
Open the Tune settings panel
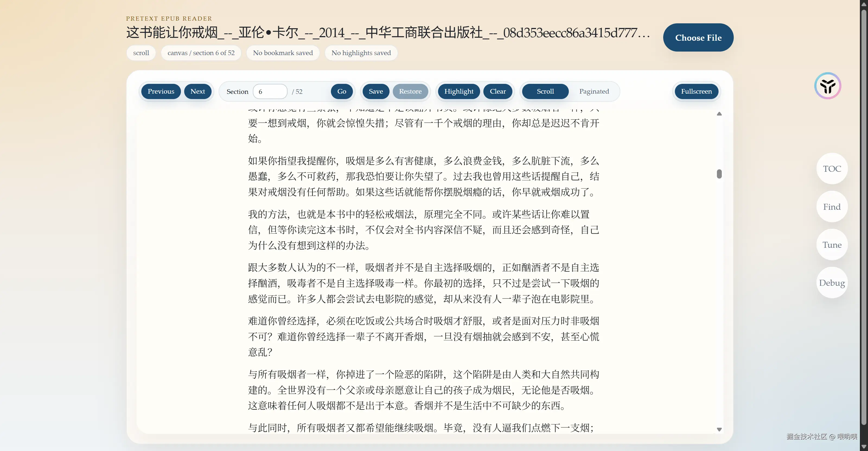832,244
